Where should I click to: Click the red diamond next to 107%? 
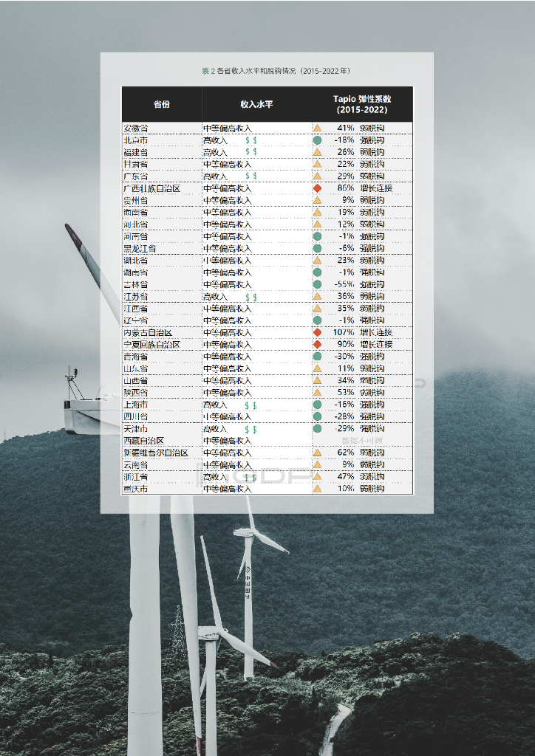pos(317,333)
